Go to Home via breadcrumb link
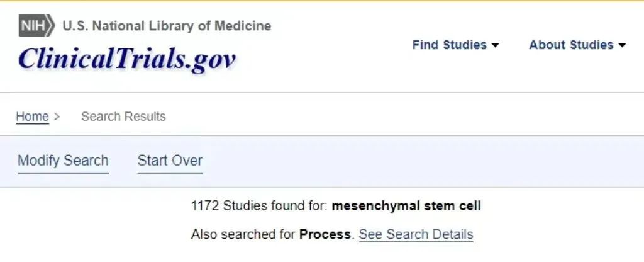Image resolution: width=644 pixels, height=262 pixels. [x=33, y=117]
